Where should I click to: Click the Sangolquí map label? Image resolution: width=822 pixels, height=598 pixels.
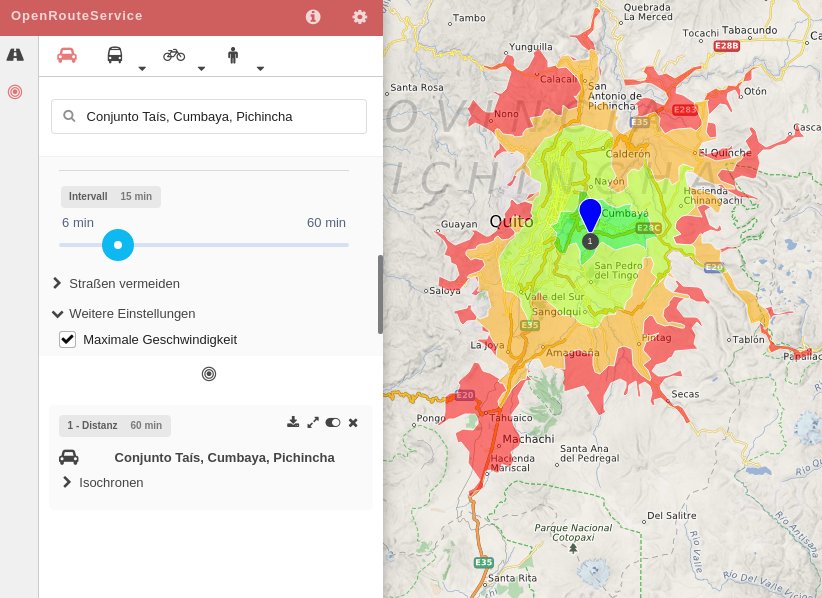click(x=557, y=312)
